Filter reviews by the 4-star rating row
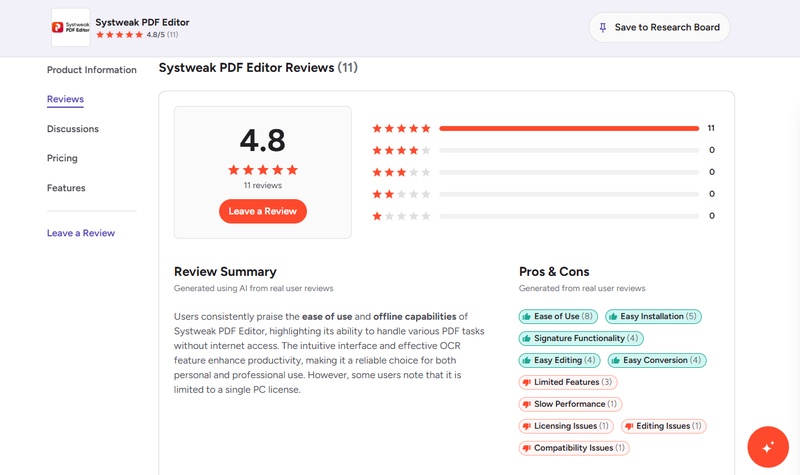800x475 pixels. [x=543, y=150]
